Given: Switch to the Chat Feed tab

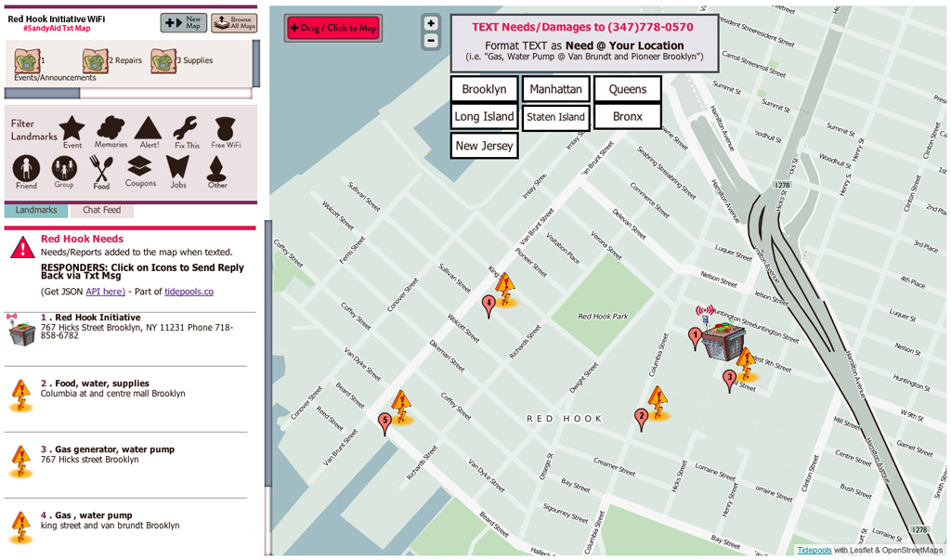Looking at the screenshot, I should point(101,210).
